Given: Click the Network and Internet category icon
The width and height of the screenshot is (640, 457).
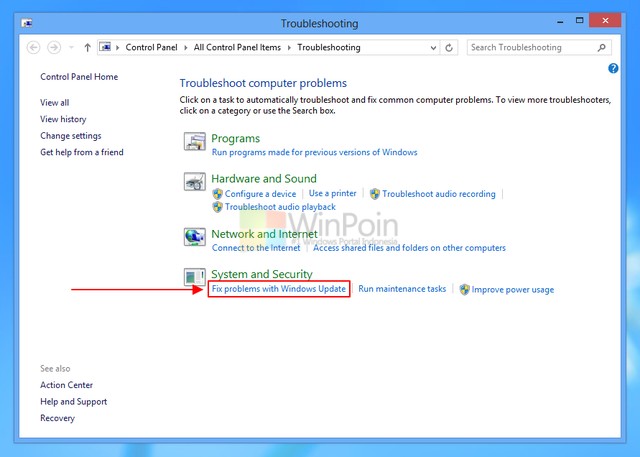Looking at the screenshot, I should click(x=194, y=237).
